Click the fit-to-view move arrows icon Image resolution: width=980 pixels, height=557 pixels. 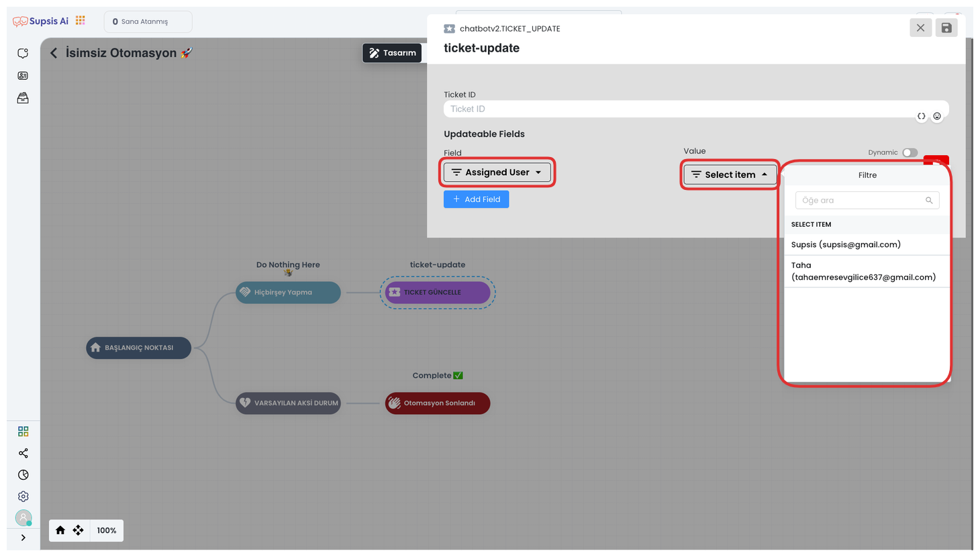79,530
